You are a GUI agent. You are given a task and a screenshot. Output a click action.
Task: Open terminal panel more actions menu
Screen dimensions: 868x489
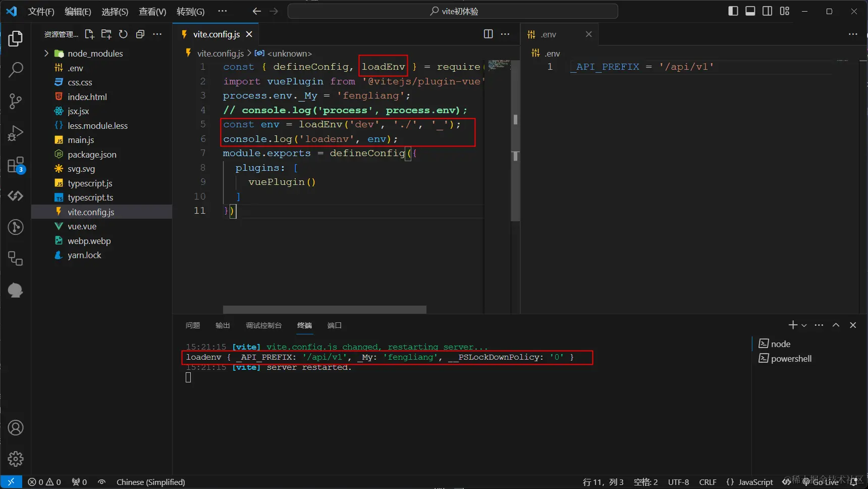pyautogui.click(x=819, y=325)
